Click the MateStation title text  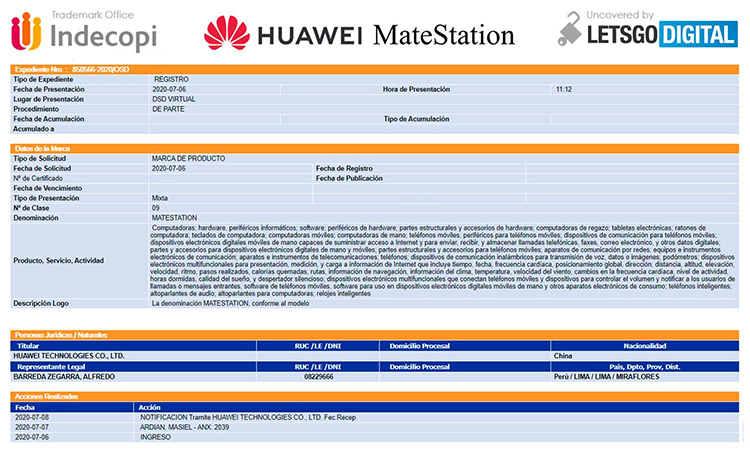tap(444, 35)
